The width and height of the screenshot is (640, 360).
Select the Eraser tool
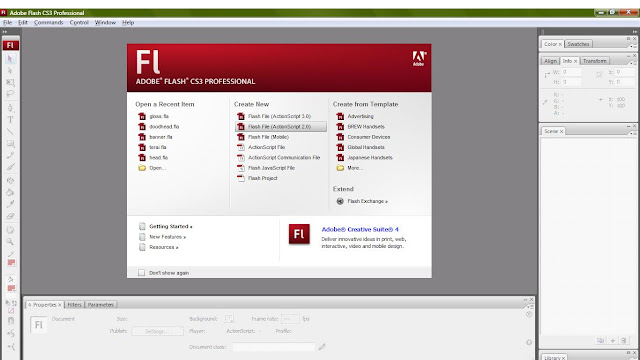(x=10, y=216)
